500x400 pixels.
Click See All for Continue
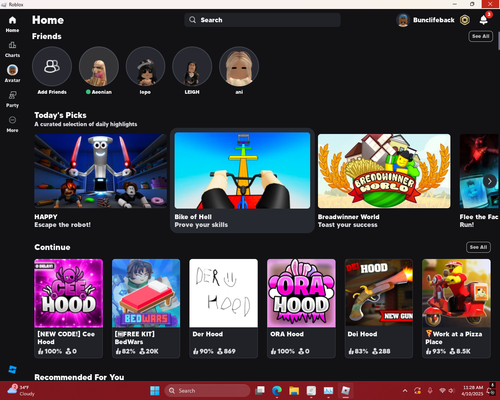(x=478, y=247)
